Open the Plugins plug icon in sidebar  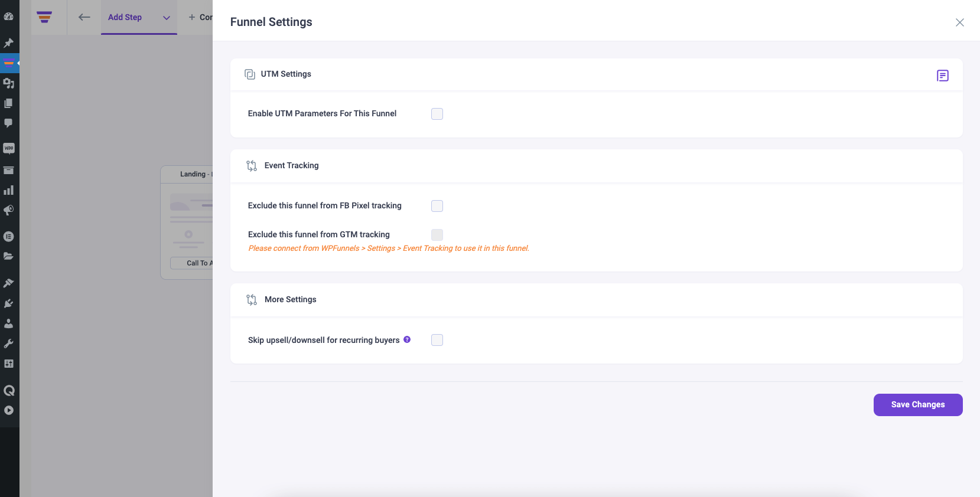(x=9, y=303)
